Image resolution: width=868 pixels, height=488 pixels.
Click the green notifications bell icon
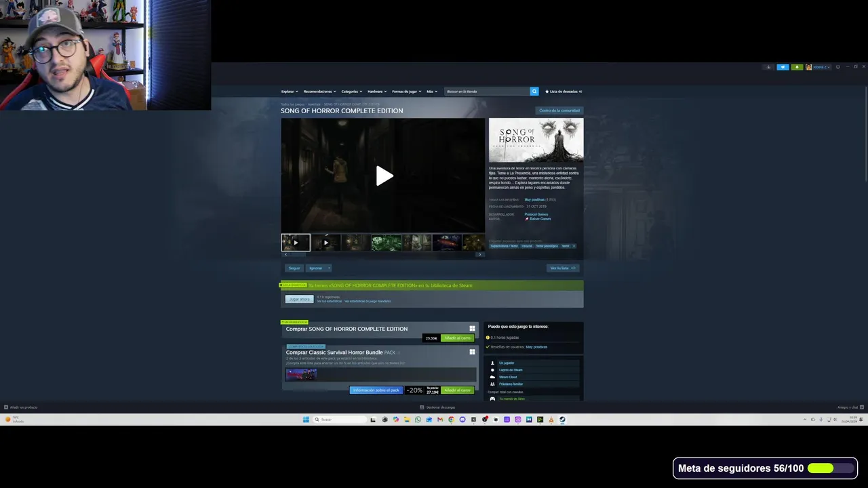tap(797, 67)
